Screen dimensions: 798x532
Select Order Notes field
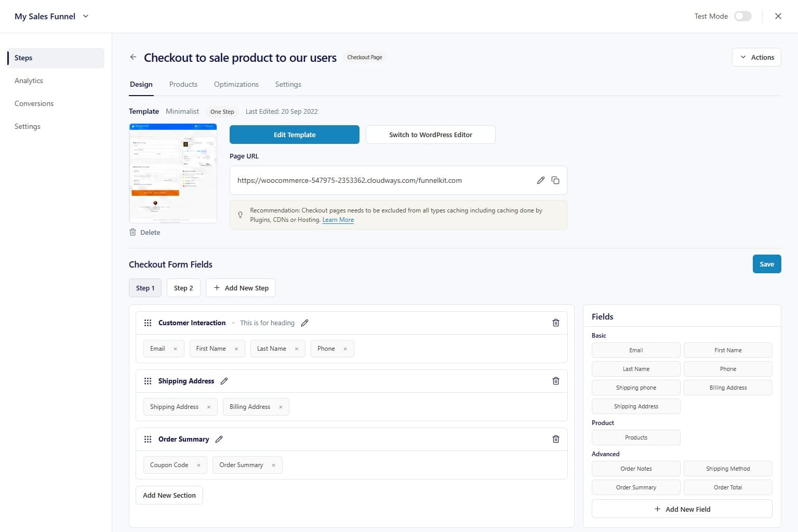pos(636,469)
